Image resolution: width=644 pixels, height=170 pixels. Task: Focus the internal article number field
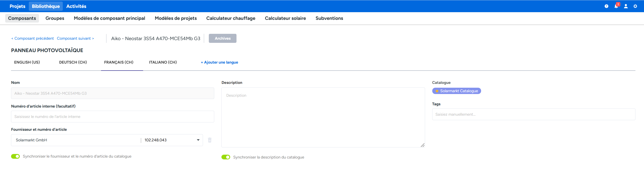pos(113,117)
